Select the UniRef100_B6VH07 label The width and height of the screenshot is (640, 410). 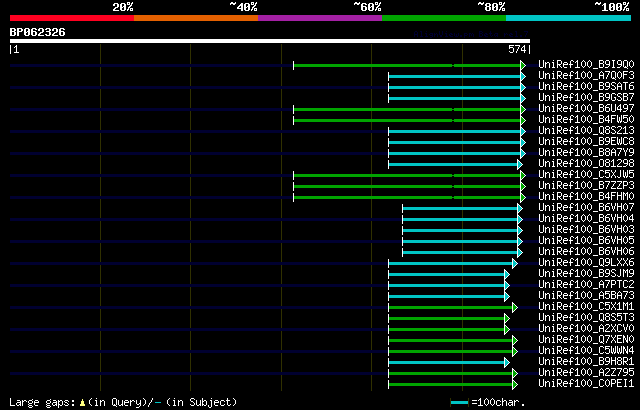click(586, 208)
